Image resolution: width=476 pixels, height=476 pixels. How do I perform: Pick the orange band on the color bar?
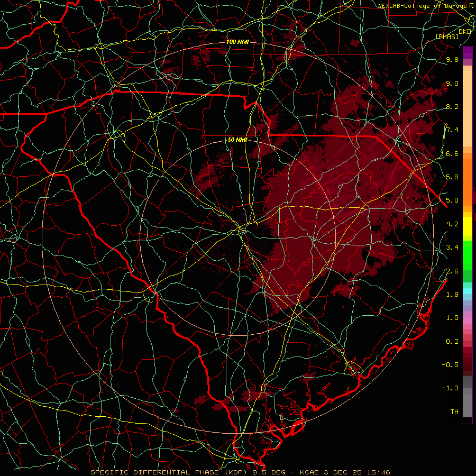pyautogui.click(x=468, y=182)
